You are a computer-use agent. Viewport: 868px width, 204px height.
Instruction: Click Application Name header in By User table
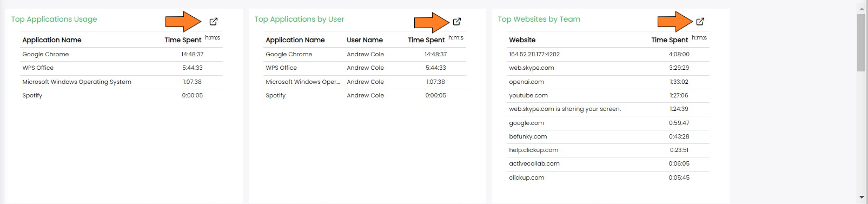pyautogui.click(x=295, y=40)
